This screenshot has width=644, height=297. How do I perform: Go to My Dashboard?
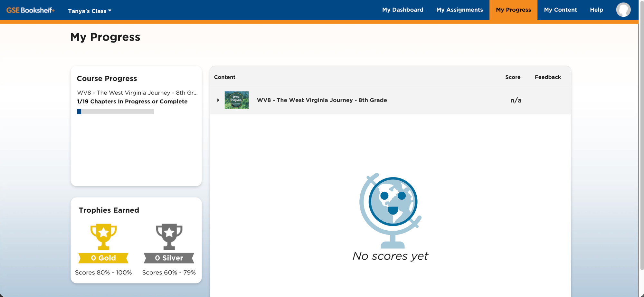click(x=402, y=10)
